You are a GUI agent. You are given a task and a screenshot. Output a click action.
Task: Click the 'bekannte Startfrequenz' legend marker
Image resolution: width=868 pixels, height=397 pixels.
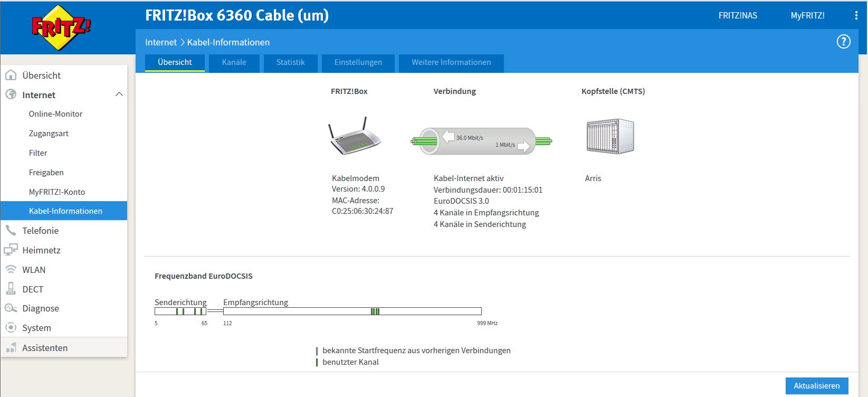(317, 351)
